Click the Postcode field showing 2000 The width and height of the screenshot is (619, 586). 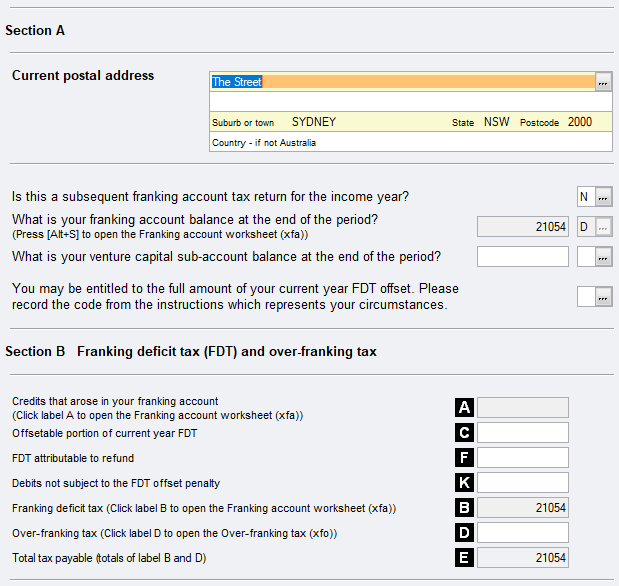click(x=580, y=122)
